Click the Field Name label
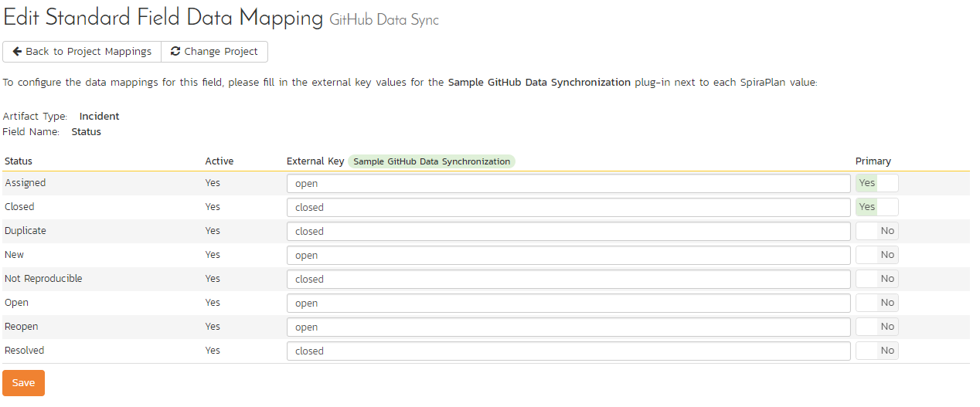This screenshot has width=980, height=407. coord(32,132)
